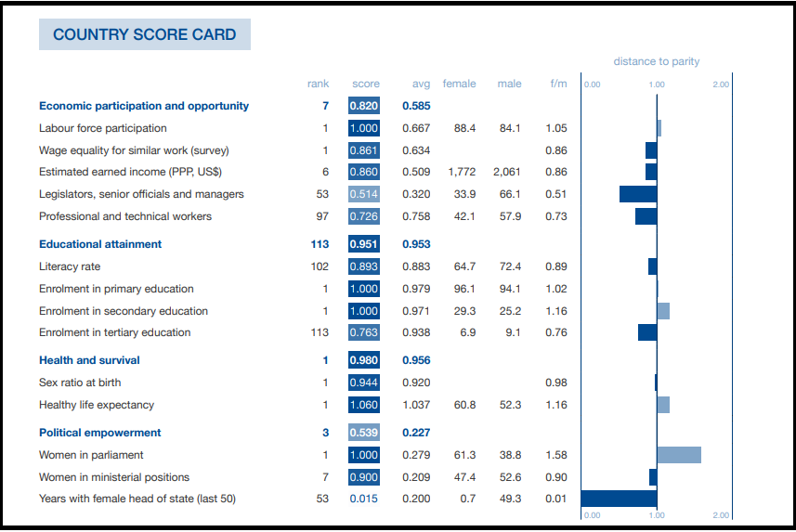Select the 'distance to parity' chart title
This screenshot has height=532, width=796.
[x=657, y=61]
